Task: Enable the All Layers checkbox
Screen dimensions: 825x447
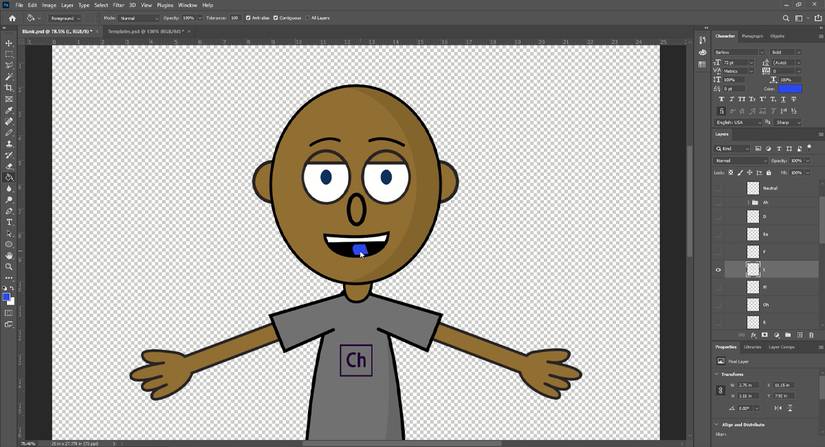Action: (x=308, y=18)
